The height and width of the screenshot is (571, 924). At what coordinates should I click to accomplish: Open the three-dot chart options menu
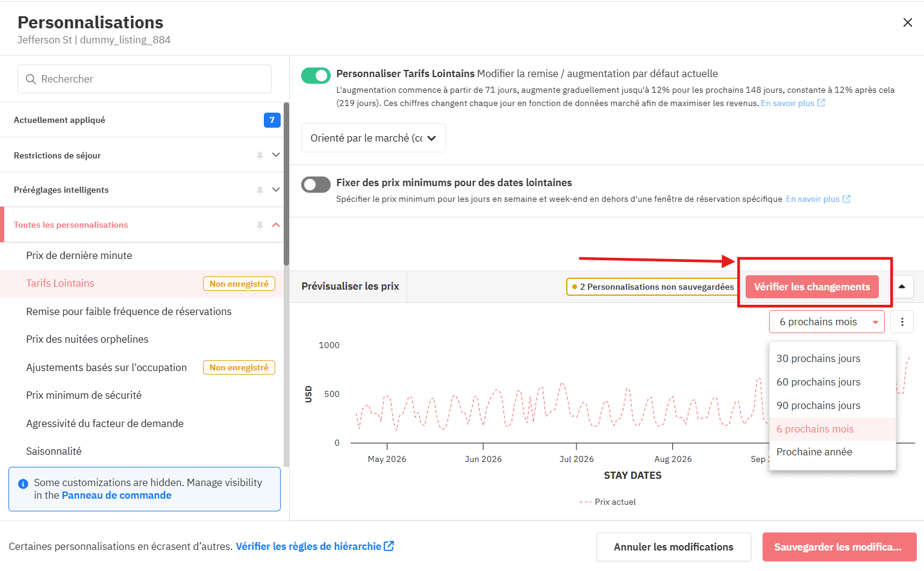[902, 322]
